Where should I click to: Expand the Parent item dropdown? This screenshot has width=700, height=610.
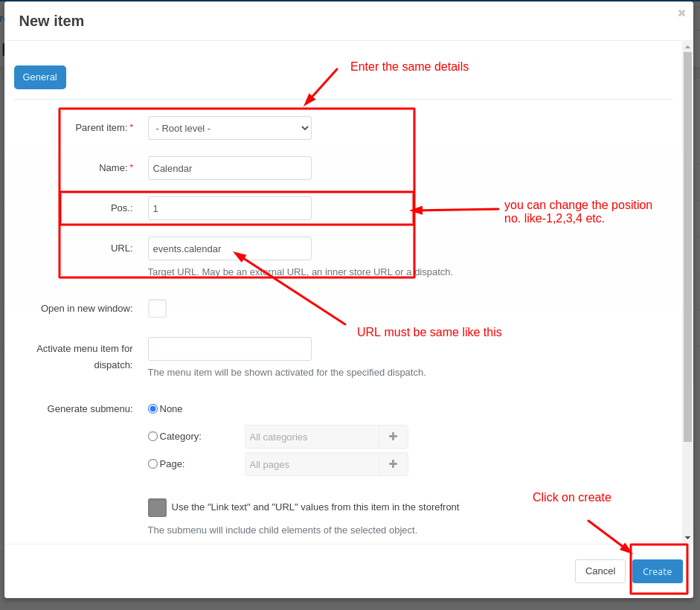[229, 128]
